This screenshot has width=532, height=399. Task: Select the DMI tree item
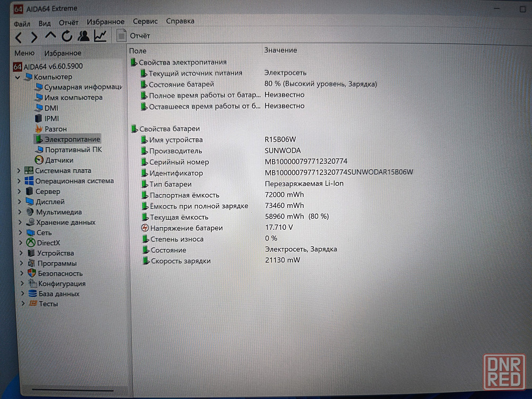(46, 108)
